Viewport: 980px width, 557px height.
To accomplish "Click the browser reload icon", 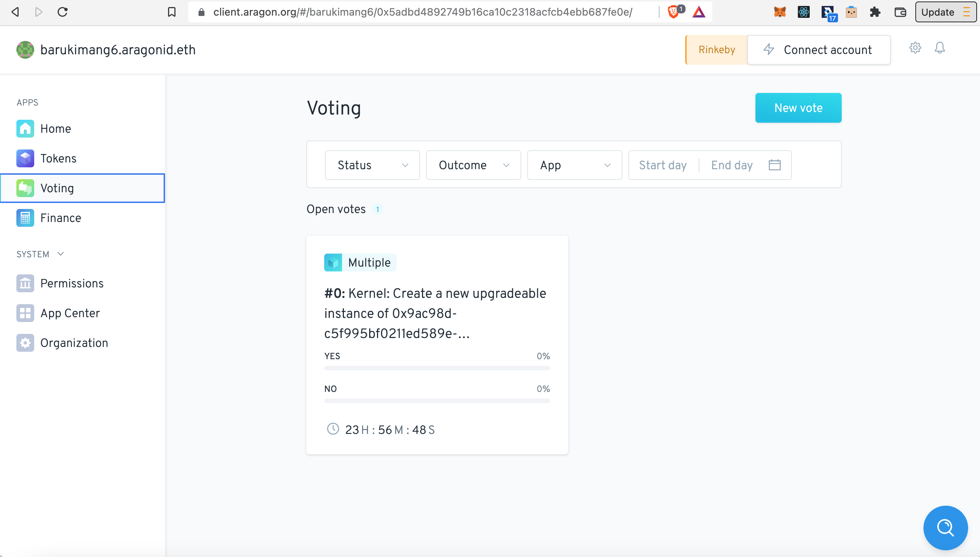I will click(63, 12).
